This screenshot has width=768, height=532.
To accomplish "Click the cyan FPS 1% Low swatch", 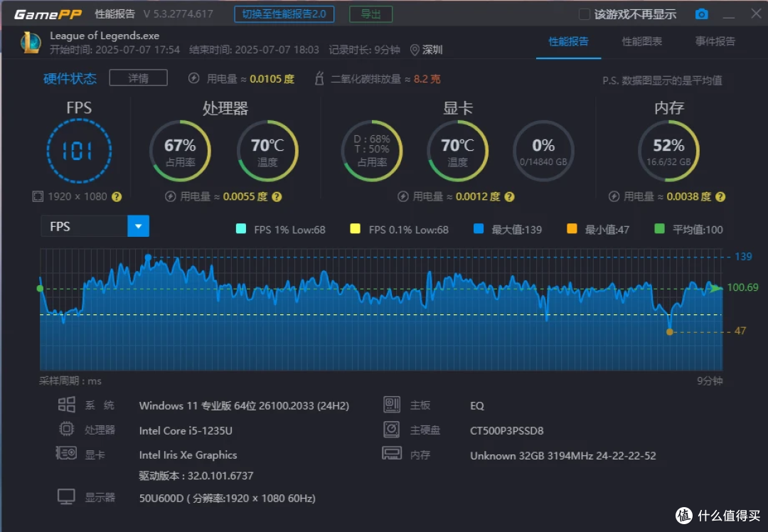I will pyautogui.click(x=241, y=229).
